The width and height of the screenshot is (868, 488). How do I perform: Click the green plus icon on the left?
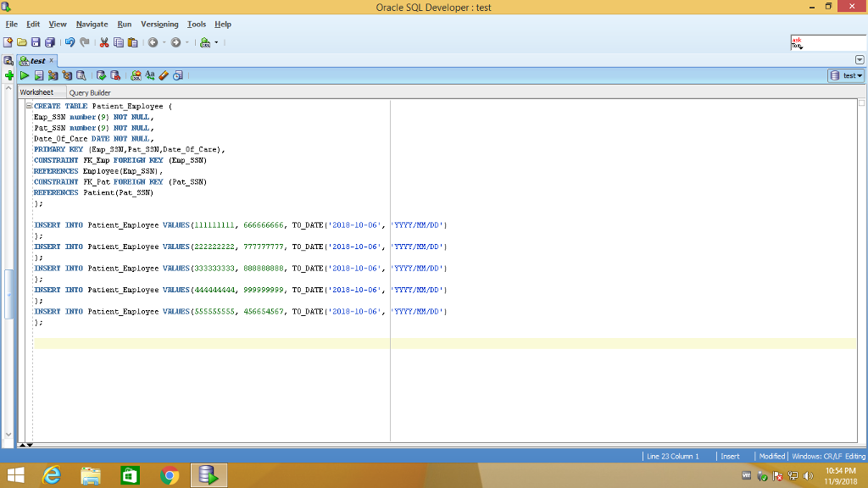9,75
